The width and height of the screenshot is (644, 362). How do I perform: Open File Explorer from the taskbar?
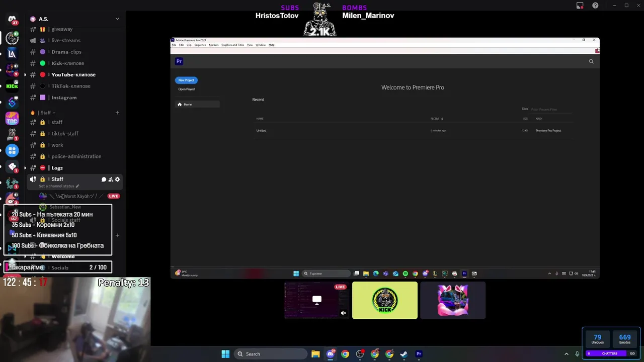click(315, 354)
